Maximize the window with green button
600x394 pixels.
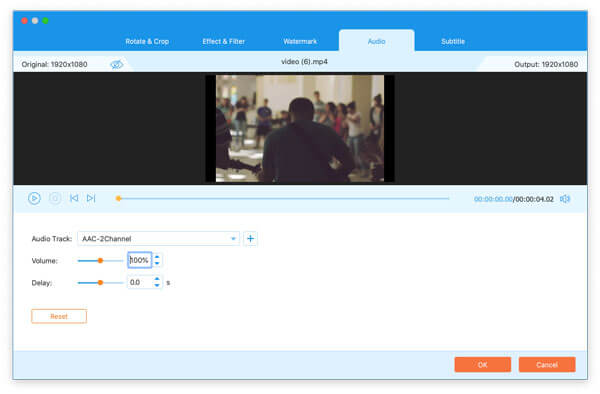(x=46, y=21)
